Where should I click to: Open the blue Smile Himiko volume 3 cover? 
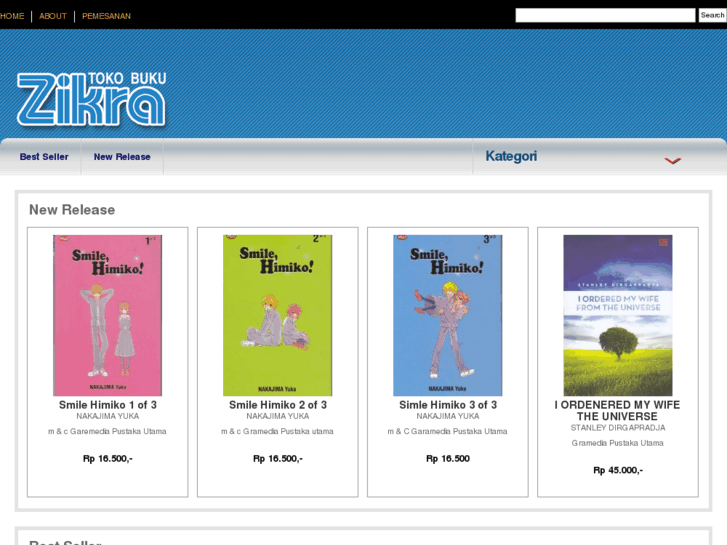click(447, 315)
